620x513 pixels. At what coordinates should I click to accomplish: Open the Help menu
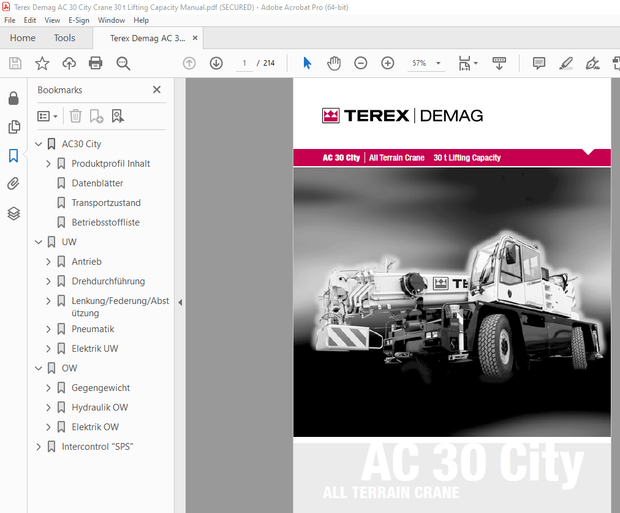[141, 20]
